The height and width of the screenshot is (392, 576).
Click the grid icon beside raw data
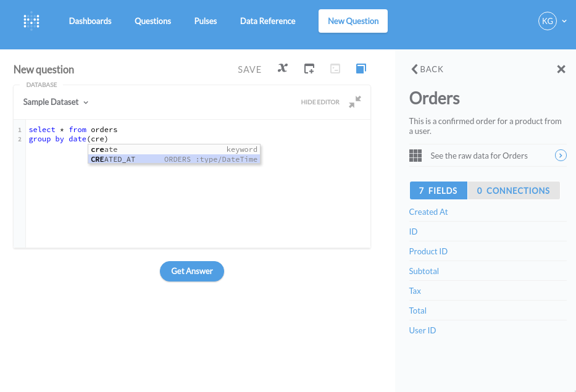(415, 156)
